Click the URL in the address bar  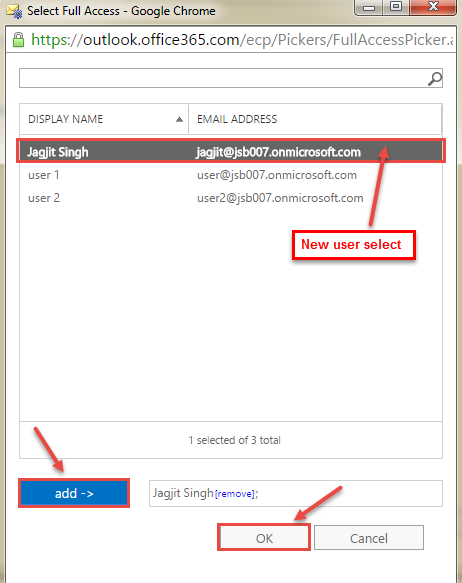coord(242,40)
